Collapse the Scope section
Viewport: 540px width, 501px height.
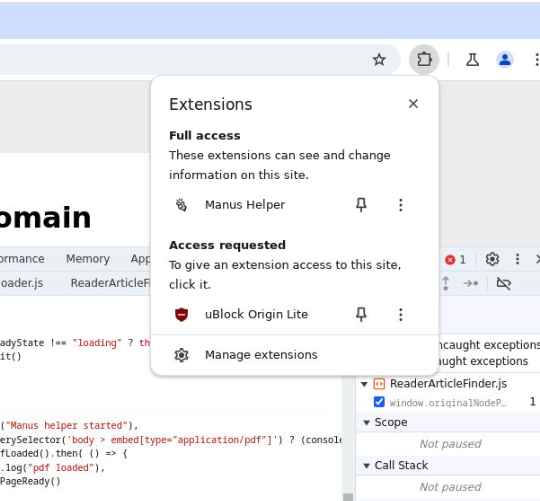pyautogui.click(x=366, y=422)
